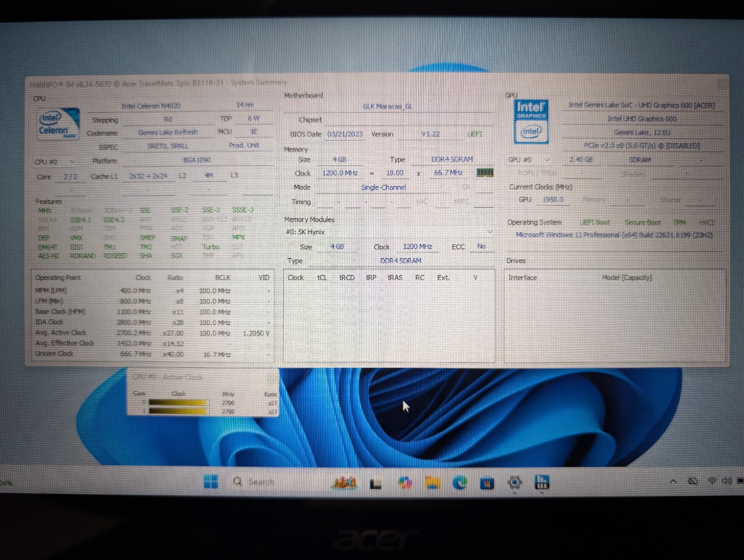Click the BGA1090 platform value
This screenshot has width=744, height=560.
[197, 160]
